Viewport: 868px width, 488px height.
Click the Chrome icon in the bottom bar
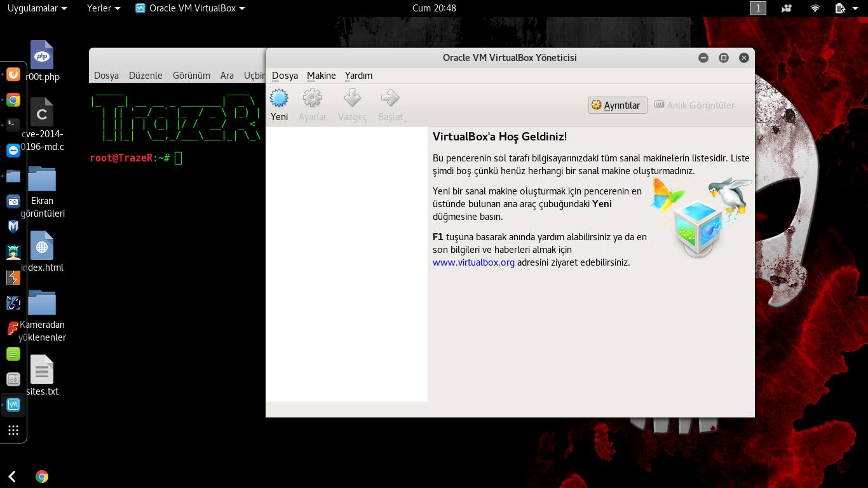pyautogui.click(x=42, y=477)
